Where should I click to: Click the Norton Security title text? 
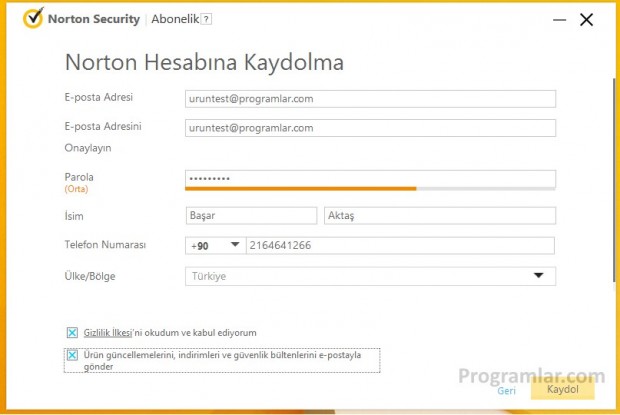(x=94, y=19)
